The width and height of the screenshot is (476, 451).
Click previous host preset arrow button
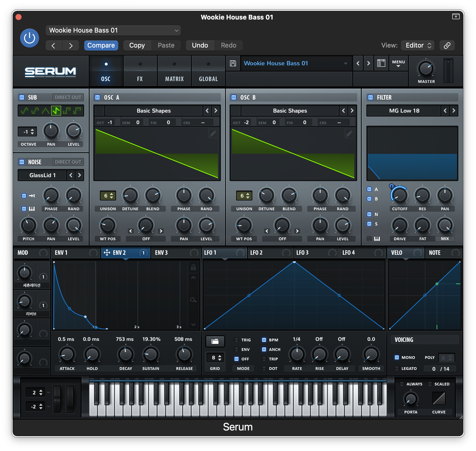coord(53,46)
